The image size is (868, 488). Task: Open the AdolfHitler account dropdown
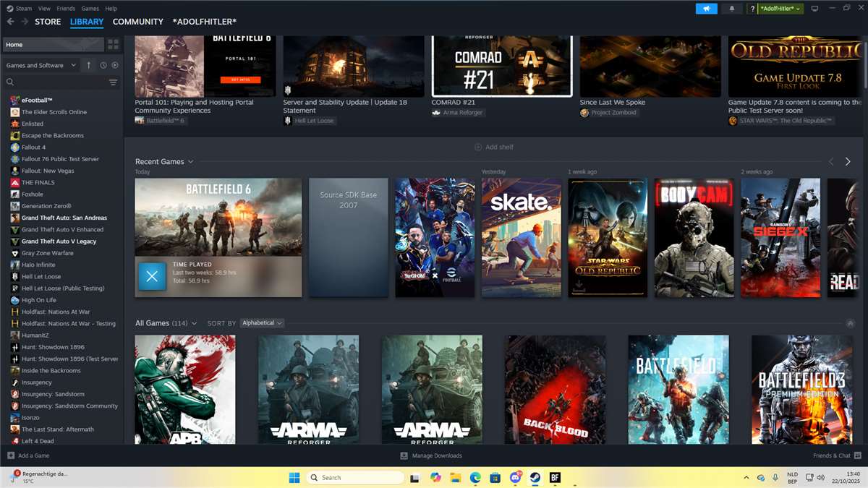[x=778, y=8]
